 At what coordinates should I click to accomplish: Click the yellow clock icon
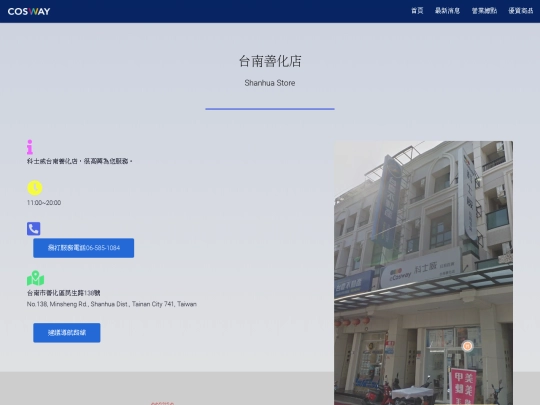[35, 188]
